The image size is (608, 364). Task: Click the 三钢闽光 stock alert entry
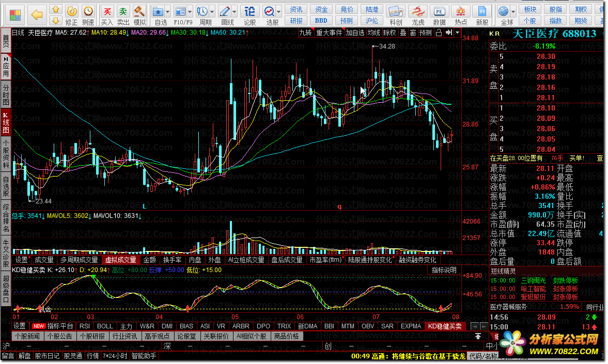point(533,280)
